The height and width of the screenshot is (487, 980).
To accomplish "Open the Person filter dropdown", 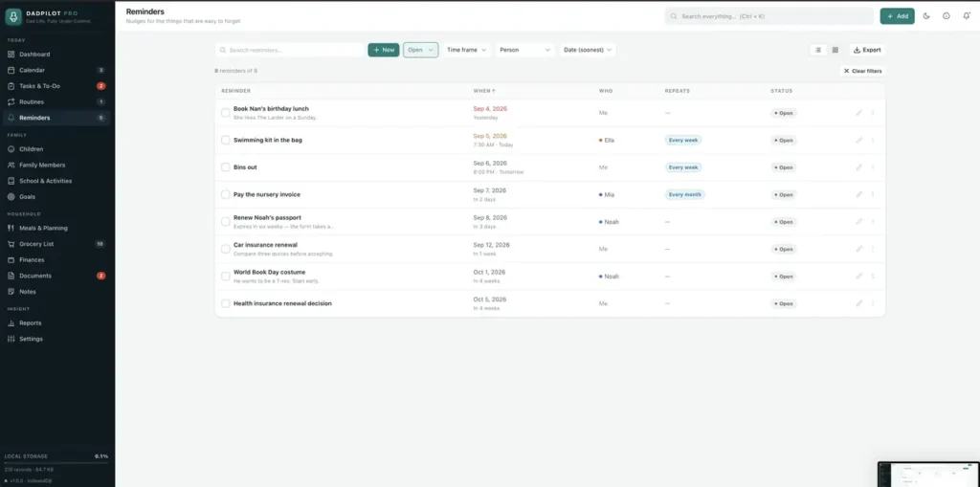I will pos(525,50).
